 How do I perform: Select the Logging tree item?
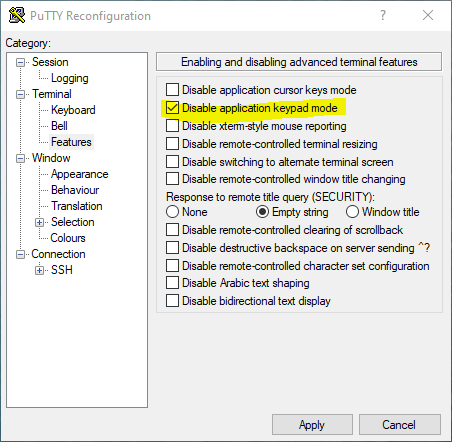click(x=70, y=78)
